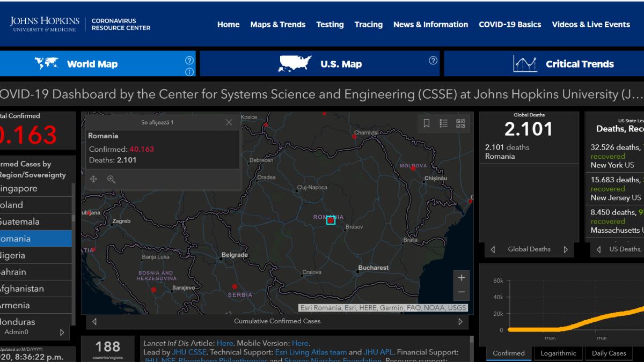Zoom in on the map with plus
This screenshot has height=362, width=644.
tap(461, 278)
